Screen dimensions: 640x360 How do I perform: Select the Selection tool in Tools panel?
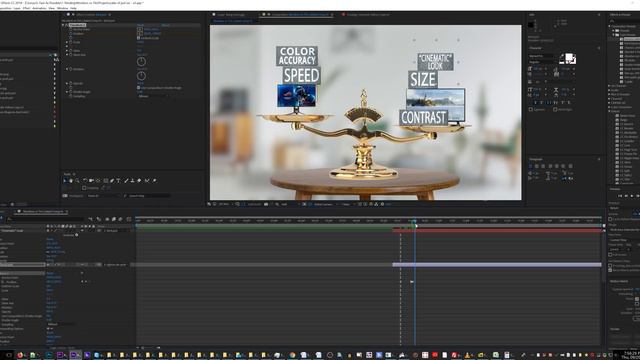click(x=65, y=180)
